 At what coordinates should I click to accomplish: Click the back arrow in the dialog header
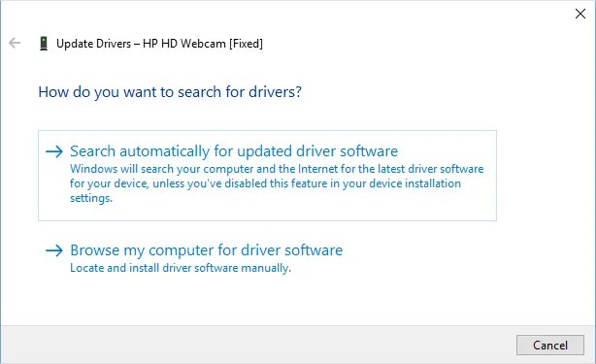click(x=15, y=43)
